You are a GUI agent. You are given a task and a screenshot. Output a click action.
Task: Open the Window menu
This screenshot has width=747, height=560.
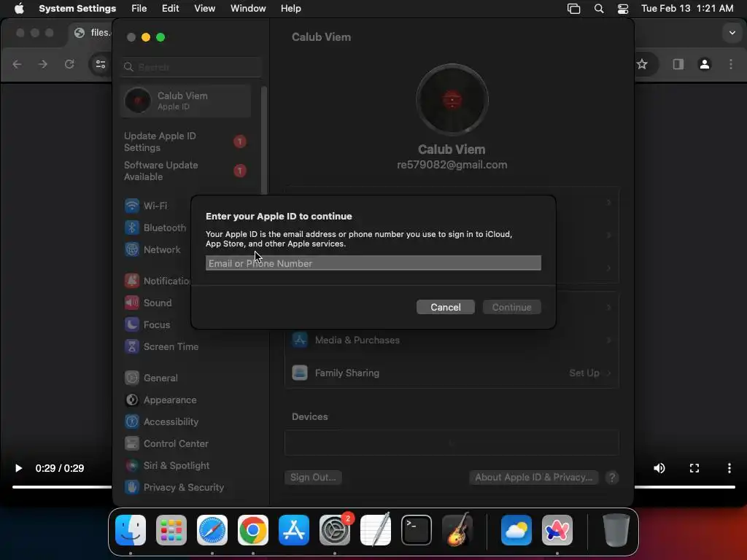(x=248, y=9)
